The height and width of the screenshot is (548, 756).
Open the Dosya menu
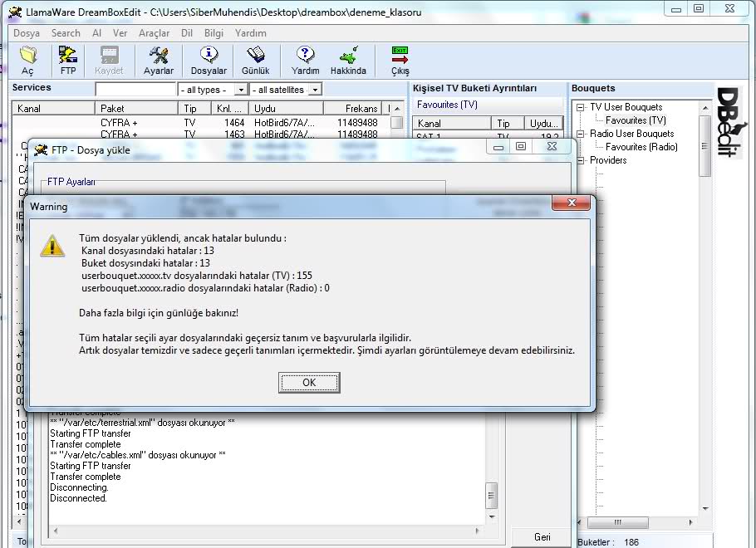27,33
